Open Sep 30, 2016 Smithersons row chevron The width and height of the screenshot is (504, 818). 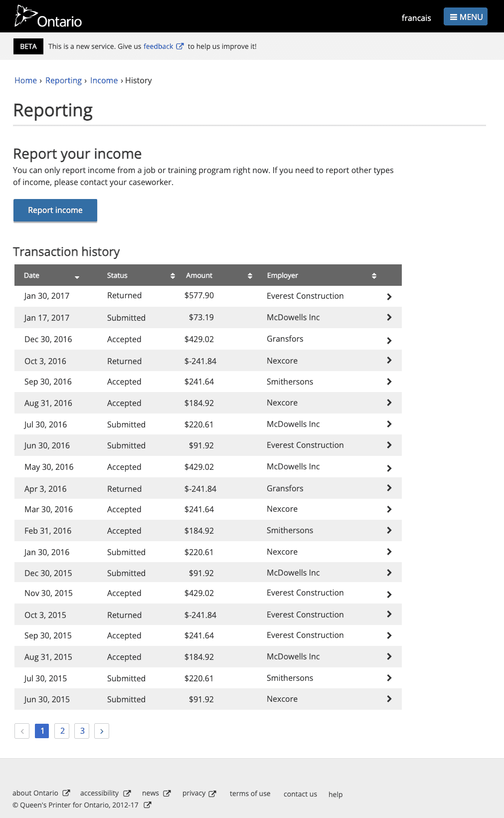[x=389, y=382]
